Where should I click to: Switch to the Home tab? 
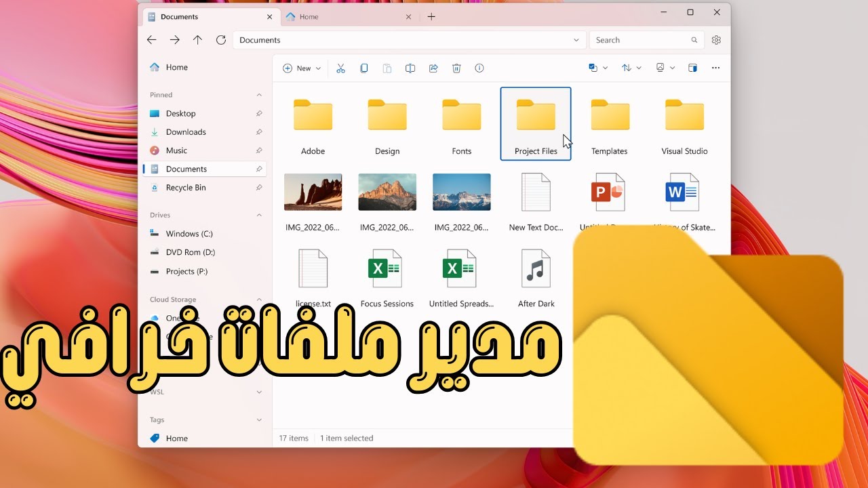coord(349,16)
